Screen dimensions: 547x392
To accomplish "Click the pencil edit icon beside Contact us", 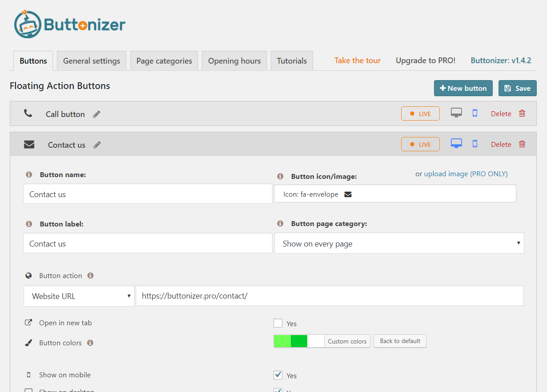I will (x=97, y=145).
